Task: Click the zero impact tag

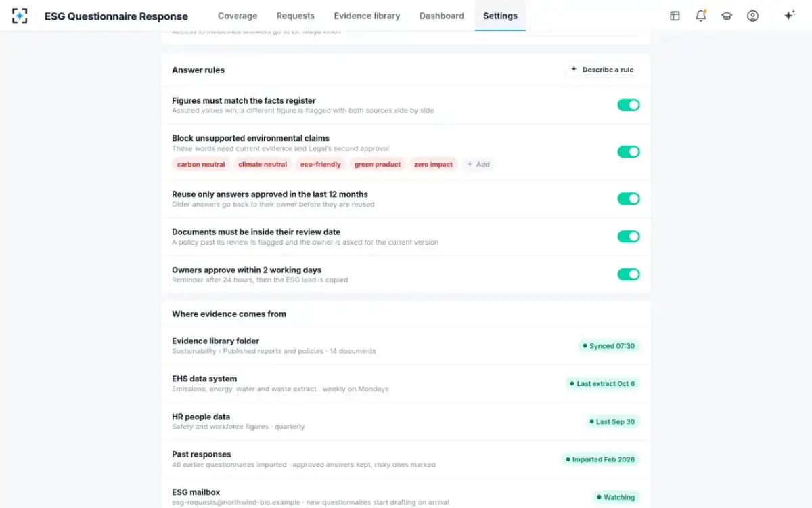Action: [x=433, y=164]
